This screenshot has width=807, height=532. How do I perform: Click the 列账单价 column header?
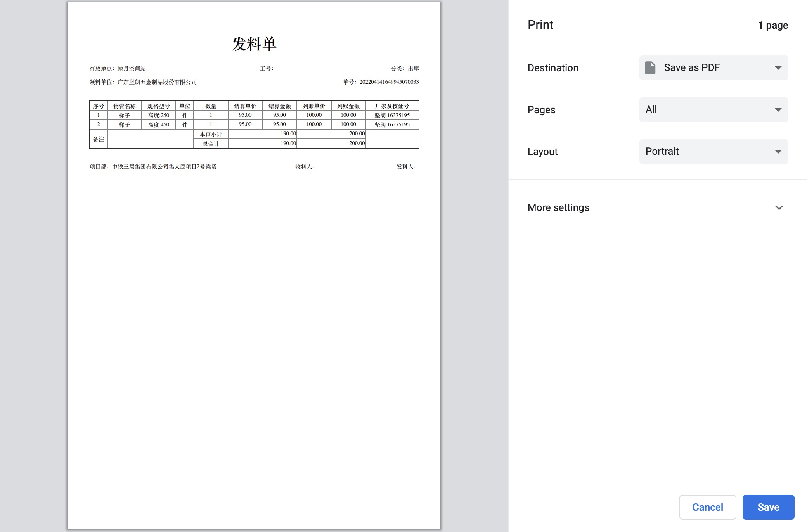pos(314,106)
